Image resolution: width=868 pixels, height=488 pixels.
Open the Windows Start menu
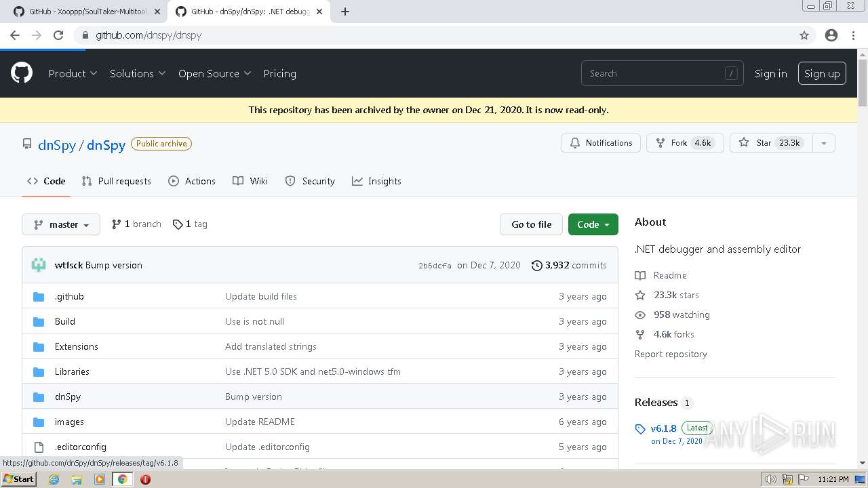tap(18, 479)
